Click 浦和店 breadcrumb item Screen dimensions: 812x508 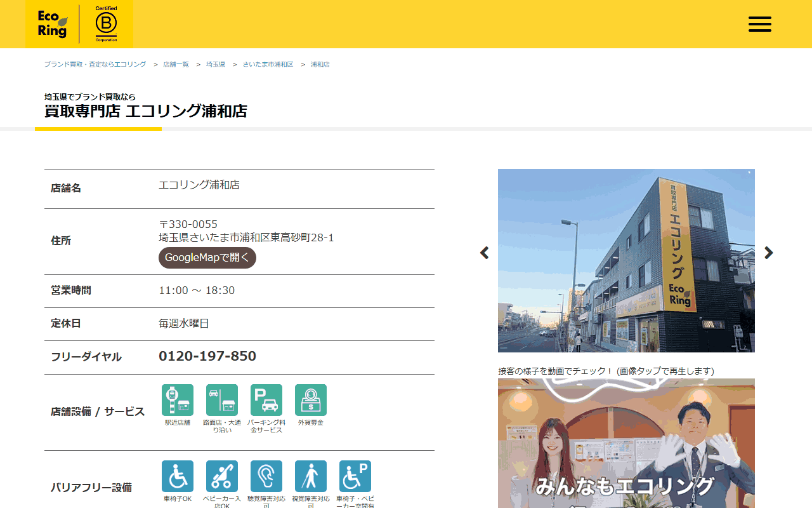[320, 65]
